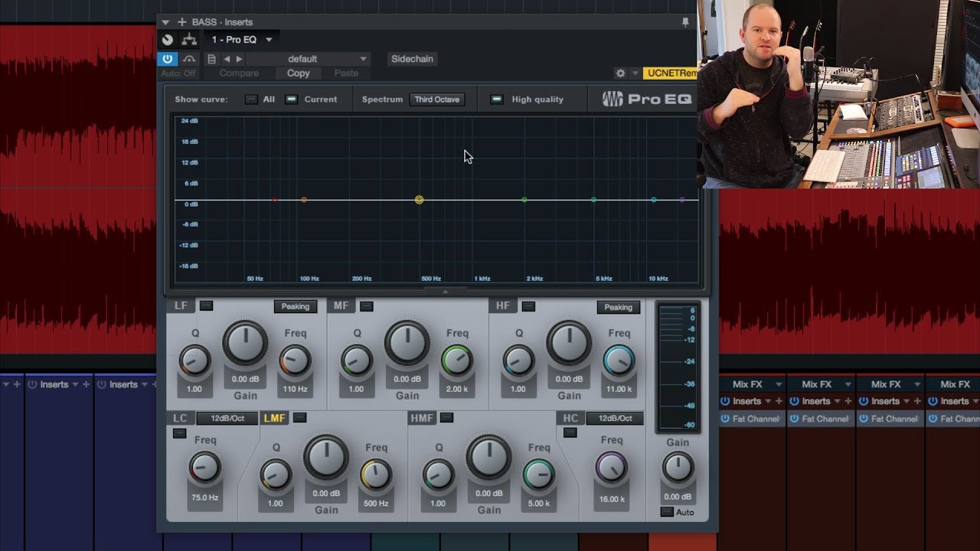Toggle the LMF band enable button

tap(300, 418)
